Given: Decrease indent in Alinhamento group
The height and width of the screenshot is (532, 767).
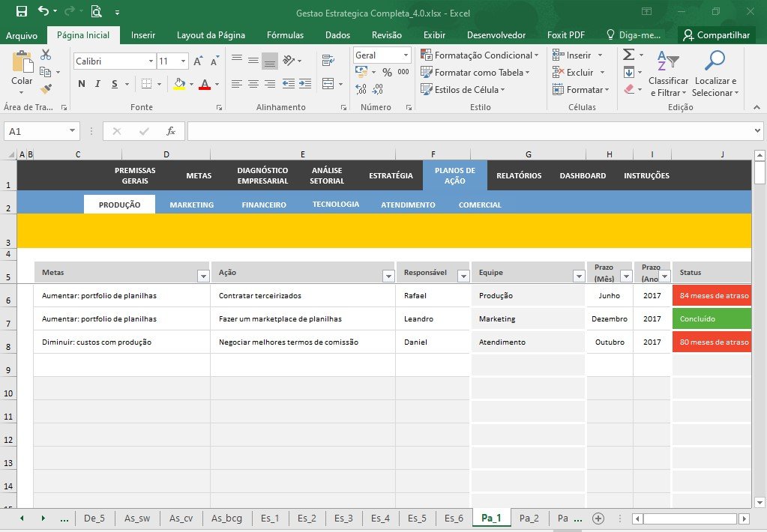Looking at the screenshot, I should coord(289,84).
